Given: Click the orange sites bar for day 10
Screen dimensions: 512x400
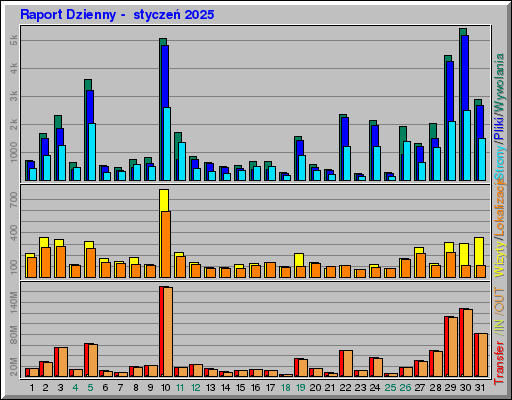Looking at the screenshot, I should 166,244.
